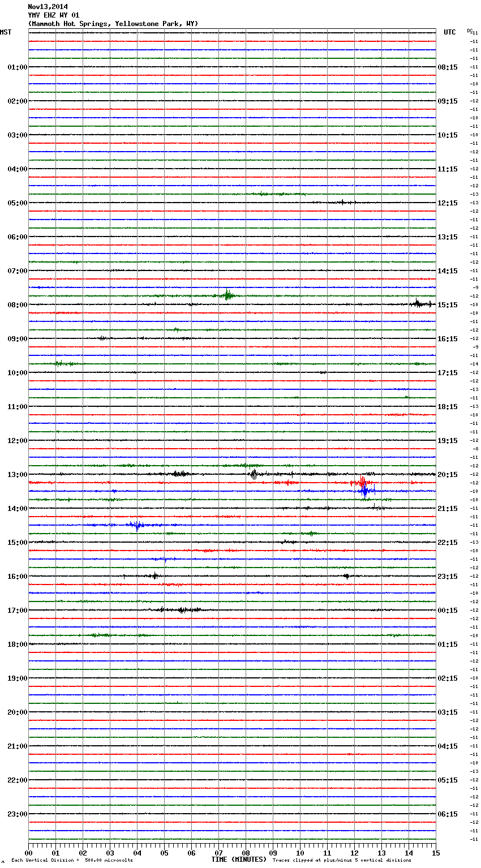
Task: Select the 09:00 MST time label
Action: 18,339
